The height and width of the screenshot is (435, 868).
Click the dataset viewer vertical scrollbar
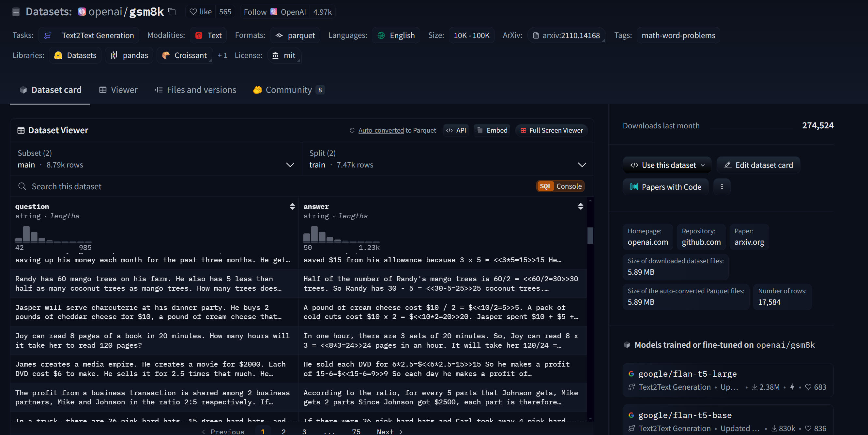pyautogui.click(x=590, y=236)
